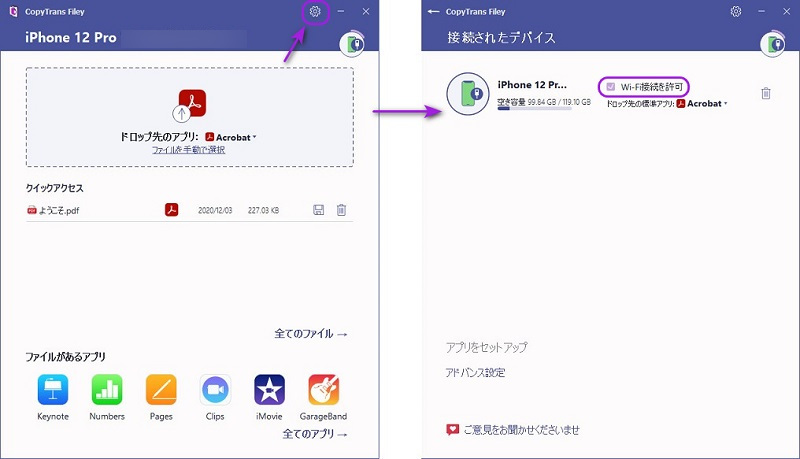Click Acrobat upload icon in drop zone
The height and width of the screenshot is (459, 800).
(x=189, y=106)
